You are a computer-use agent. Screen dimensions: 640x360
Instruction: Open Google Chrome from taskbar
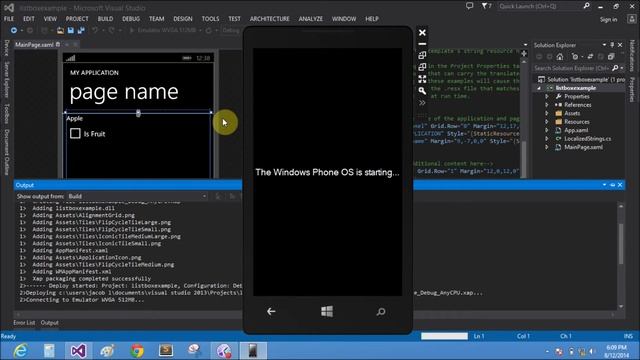pos(137,351)
